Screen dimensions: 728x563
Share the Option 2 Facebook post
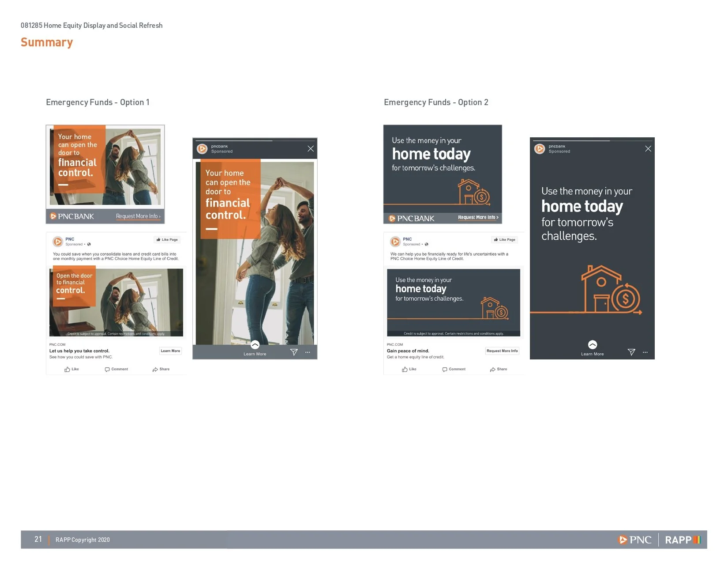pyautogui.click(x=499, y=369)
